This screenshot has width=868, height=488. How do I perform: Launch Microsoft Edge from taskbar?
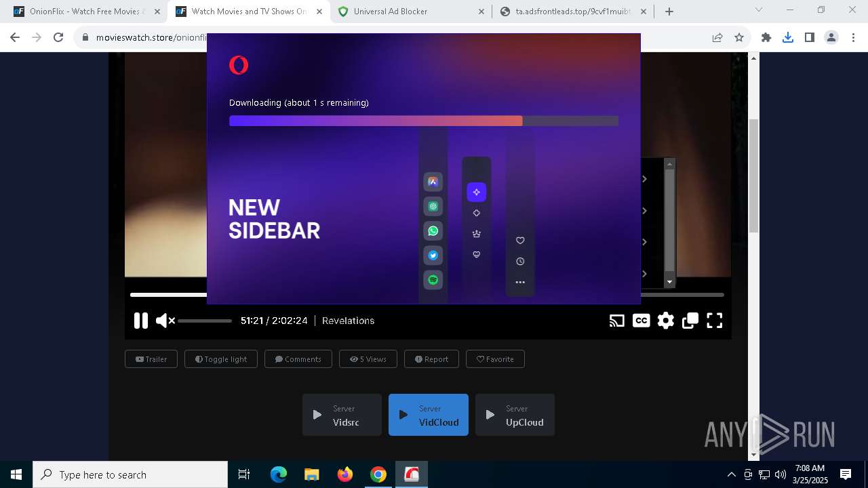(279, 474)
